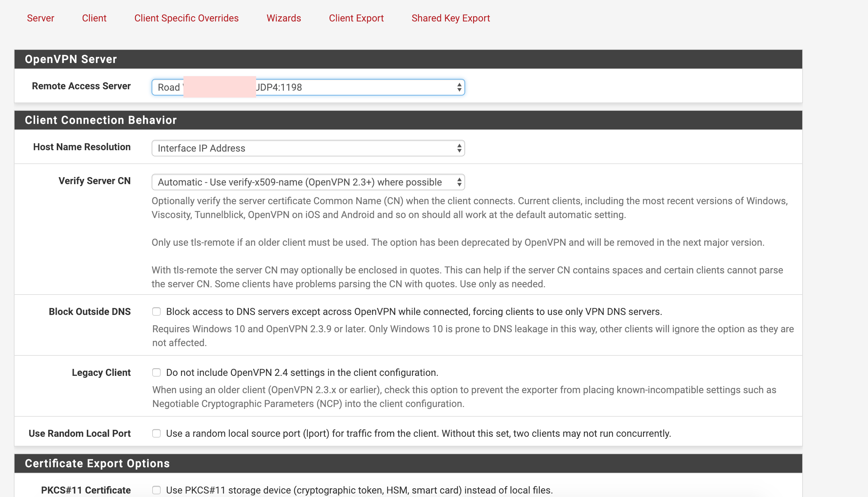The width and height of the screenshot is (868, 497).
Task: Enable Block Outside DNS checkbox
Action: [156, 312]
